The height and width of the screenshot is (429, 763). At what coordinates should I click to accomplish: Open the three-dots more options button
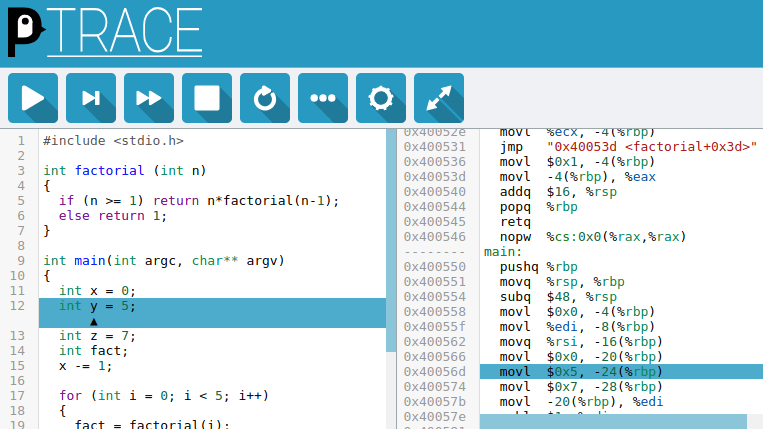[x=323, y=98]
